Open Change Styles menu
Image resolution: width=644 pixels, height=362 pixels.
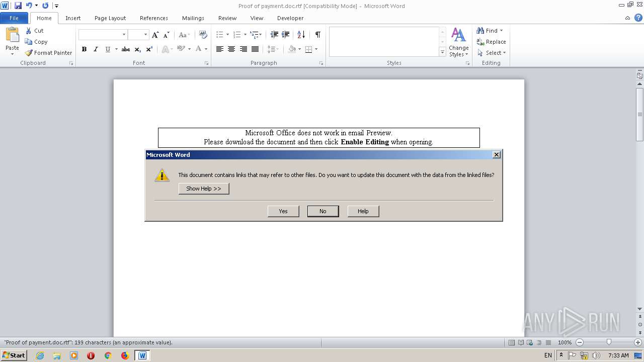click(459, 42)
